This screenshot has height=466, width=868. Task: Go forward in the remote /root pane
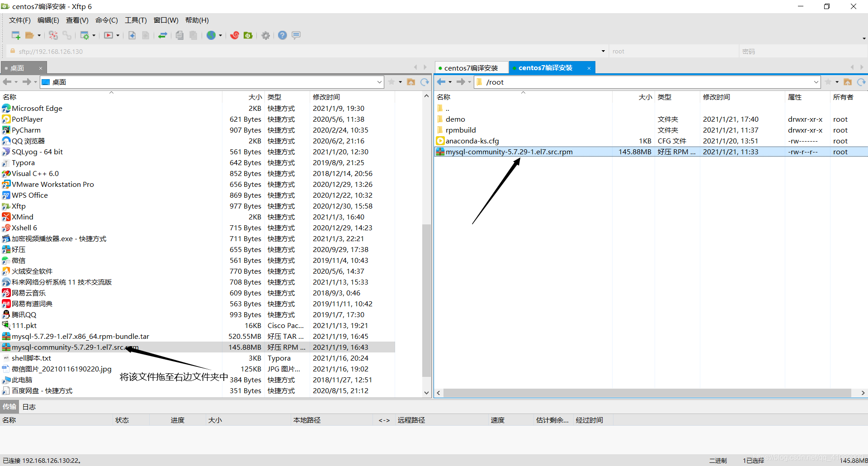461,82
